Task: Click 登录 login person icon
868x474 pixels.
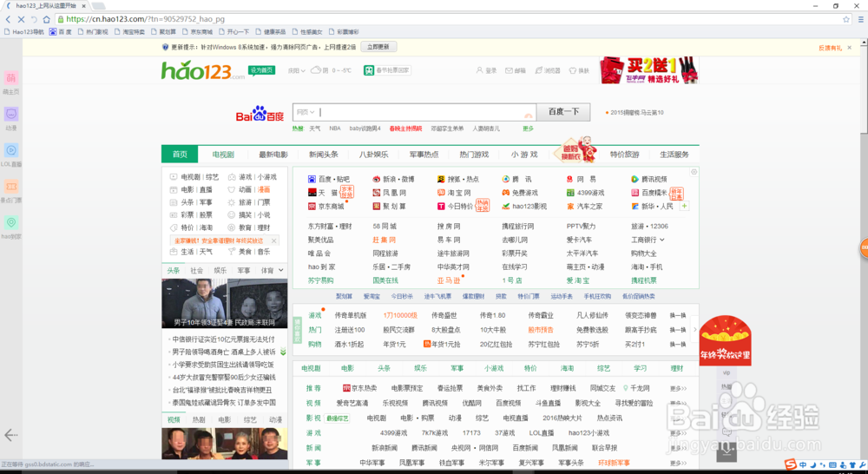Action: coord(479,71)
